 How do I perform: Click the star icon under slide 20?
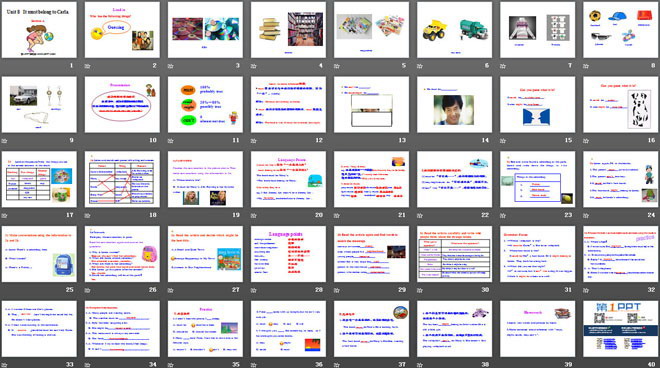click(x=254, y=216)
